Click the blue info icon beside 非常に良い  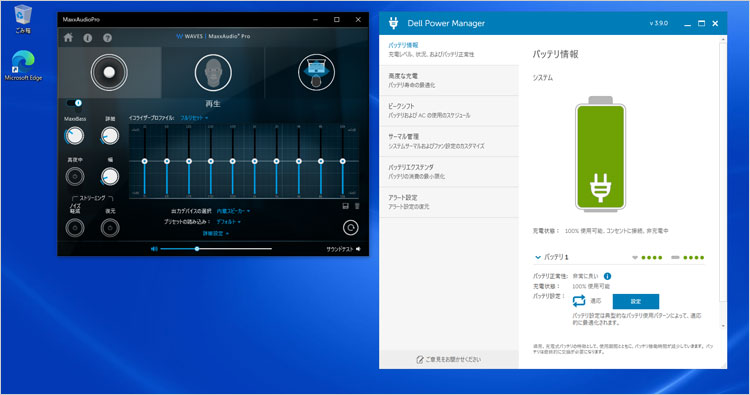pos(607,276)
